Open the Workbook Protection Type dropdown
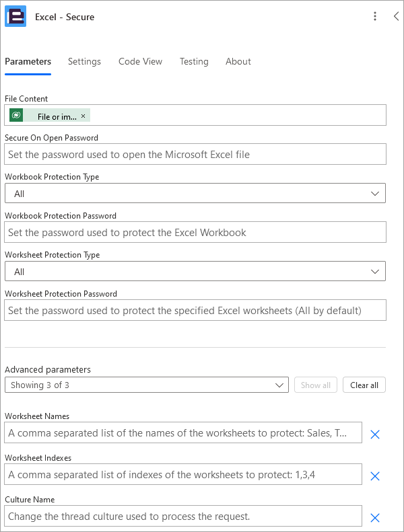Image resolution: width=404 pixels, height=532 pixels. (x=195, y=194)
